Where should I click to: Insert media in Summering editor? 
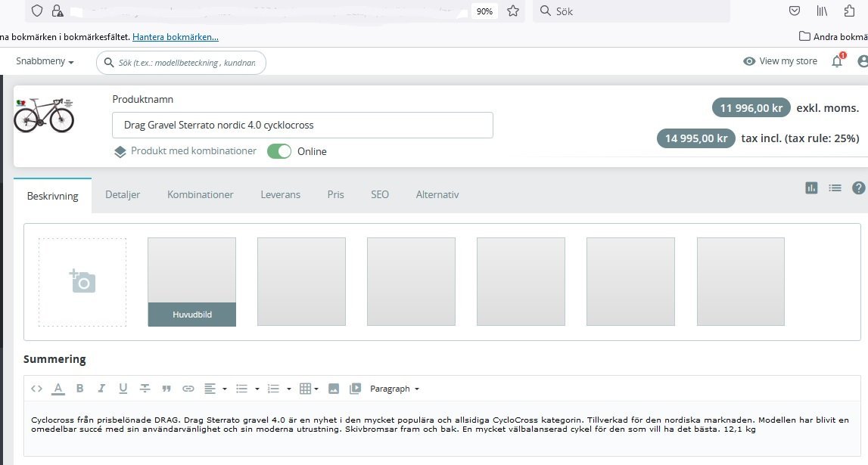356,389
